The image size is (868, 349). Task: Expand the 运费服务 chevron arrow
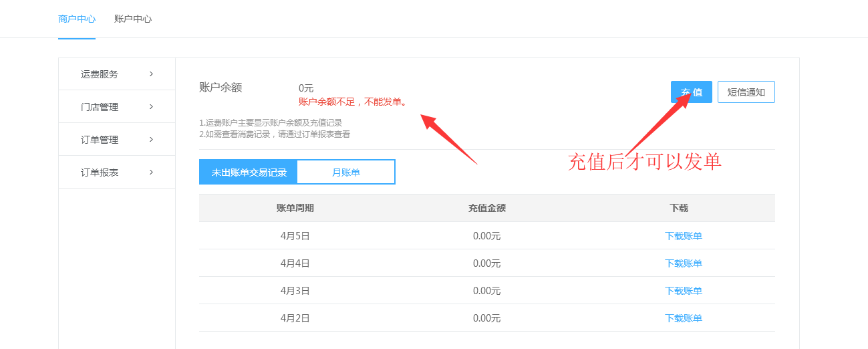coord(152,74)
